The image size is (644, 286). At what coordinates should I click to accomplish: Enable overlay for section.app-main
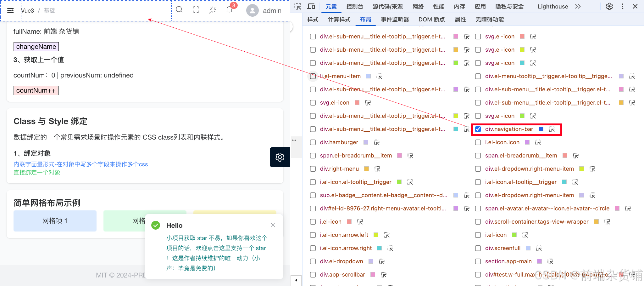point(478,261)
